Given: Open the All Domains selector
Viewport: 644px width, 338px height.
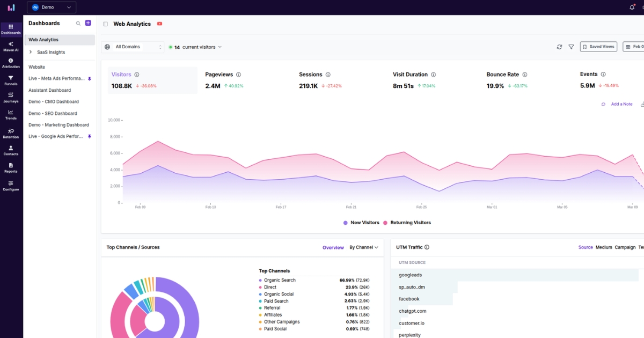Looking at the screenshot, I should (131, 47).
